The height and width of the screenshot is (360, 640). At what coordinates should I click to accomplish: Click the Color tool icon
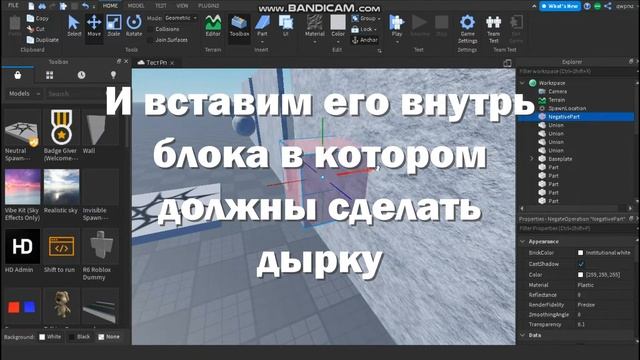pyautogui.click(x=338, y=23)
